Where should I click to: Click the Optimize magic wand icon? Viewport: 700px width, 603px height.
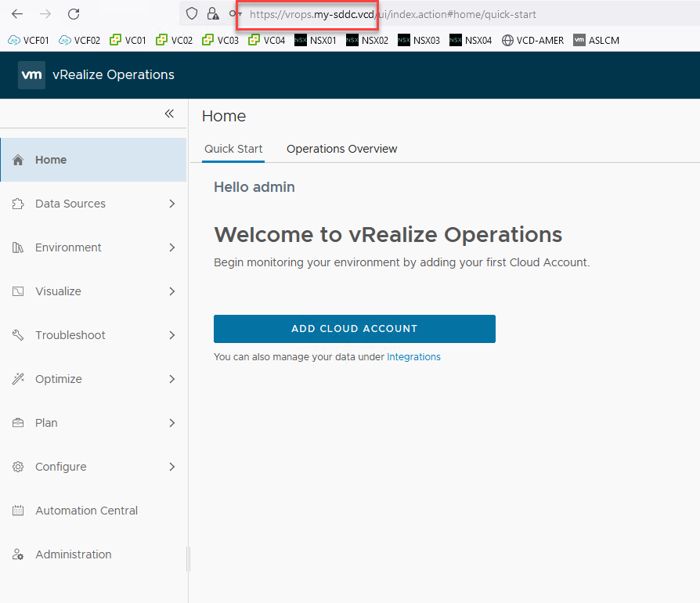tap(19, 379)
